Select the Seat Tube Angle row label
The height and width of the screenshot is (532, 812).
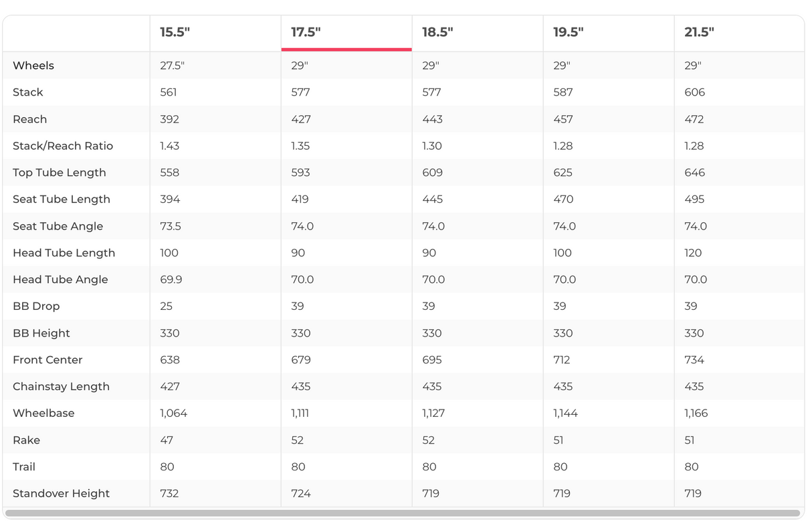pyautogui.click(x=58, y=226)
